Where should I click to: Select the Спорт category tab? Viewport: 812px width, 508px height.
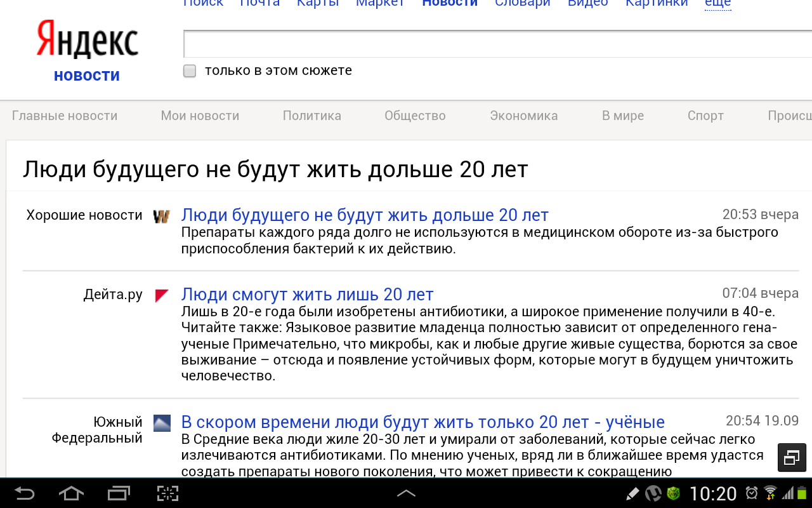[x=705, y=116]
